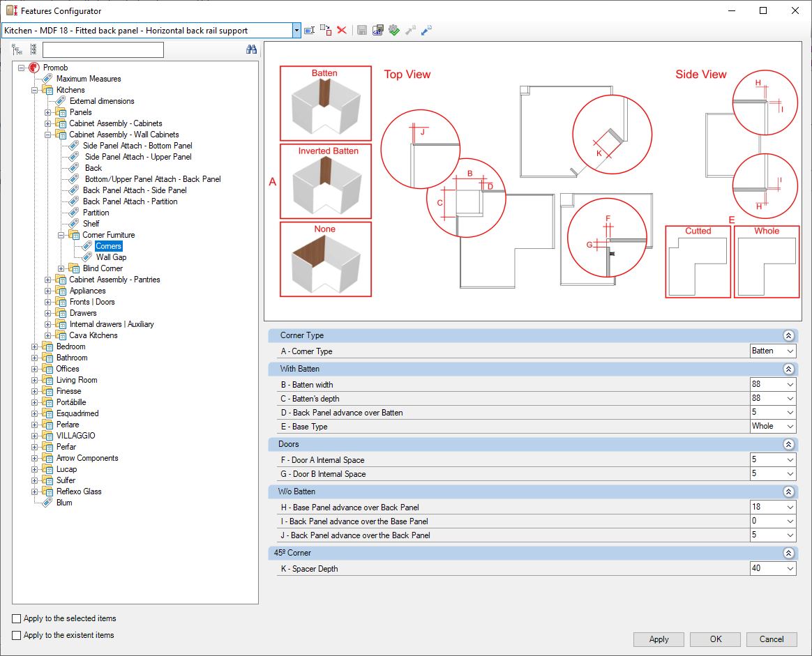This screenshot has width=812, height=656.
Task: Click the Apply button
Action: 659,639
